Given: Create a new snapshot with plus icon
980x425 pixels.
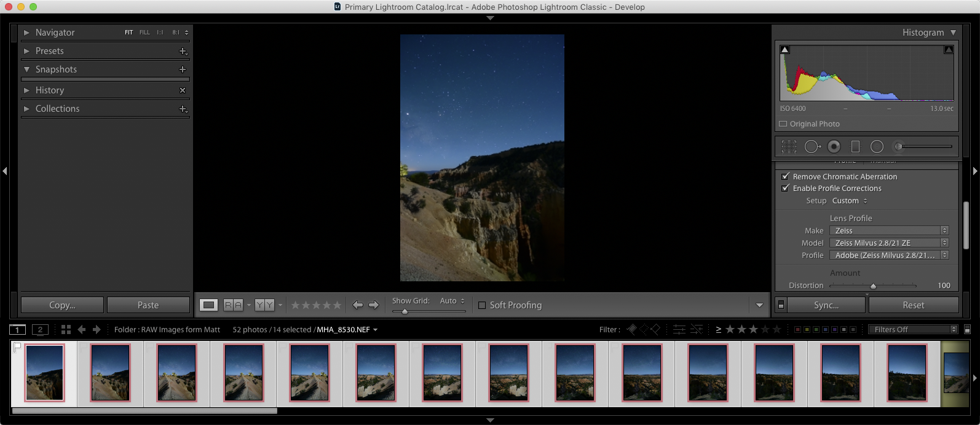Looking at the screenshot, I should 183,69.
